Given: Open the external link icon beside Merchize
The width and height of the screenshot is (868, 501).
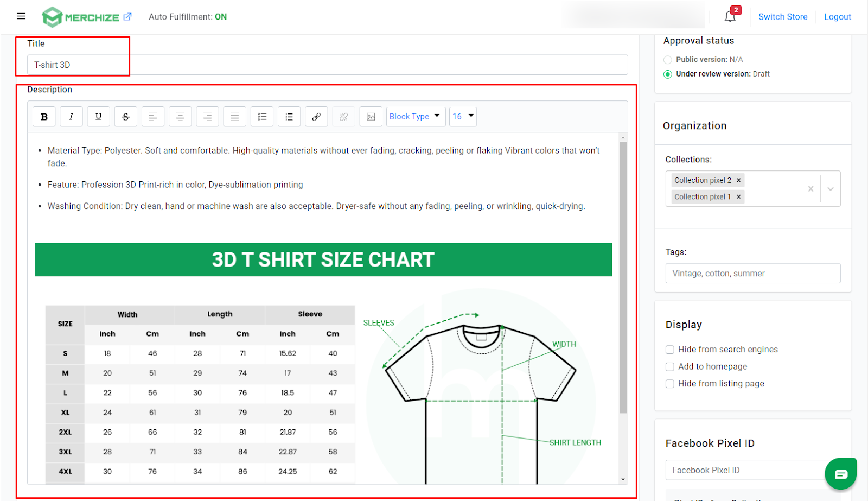Looking at the screenshot, I should pos(127,17).
